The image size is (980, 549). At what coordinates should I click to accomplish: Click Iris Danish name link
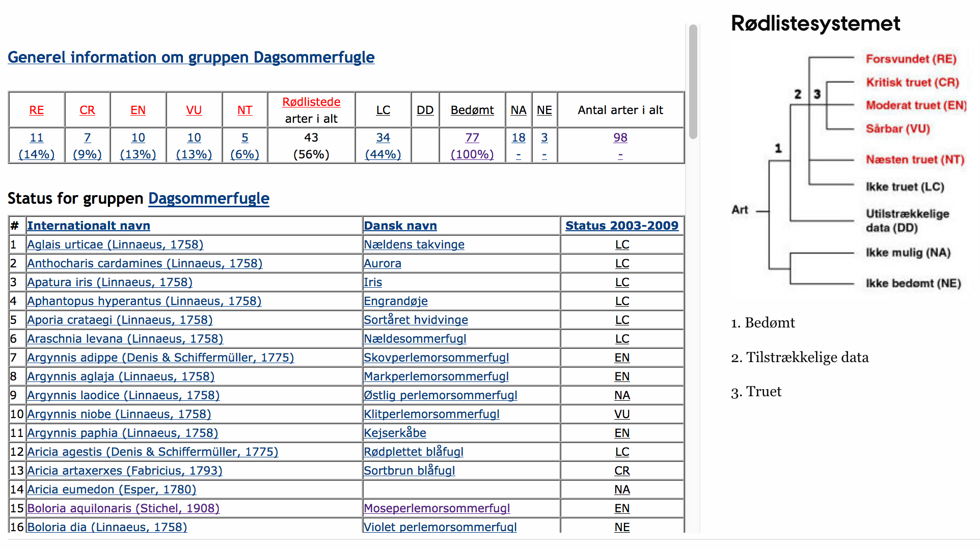(x=373, y=282)
